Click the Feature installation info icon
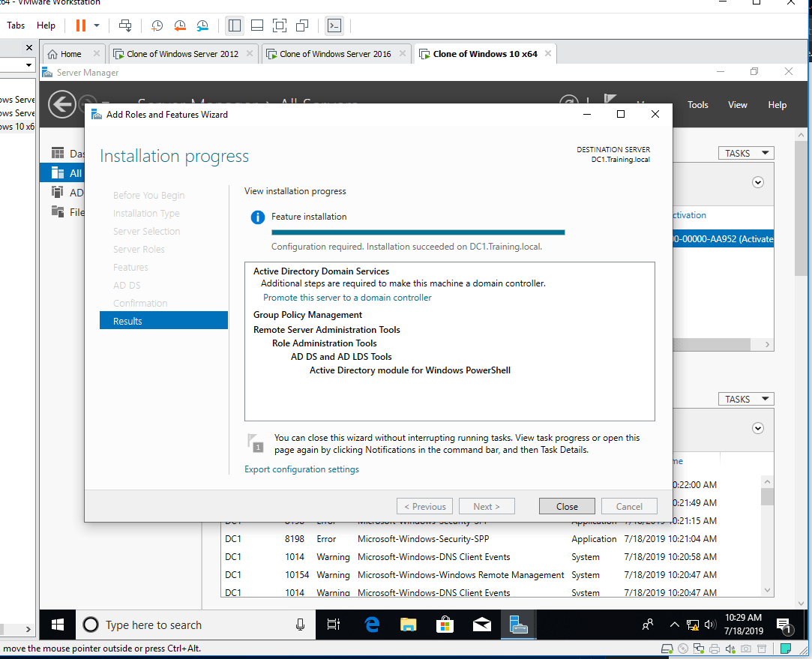The height and width of the screenshot is (659, 812). pos(257,217)
